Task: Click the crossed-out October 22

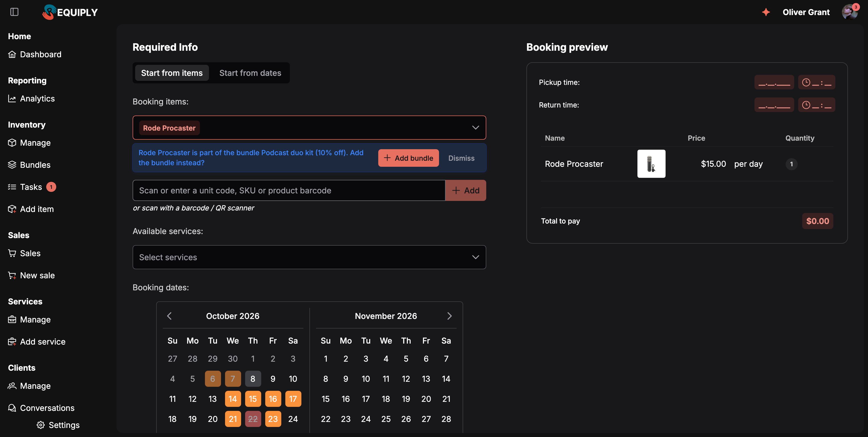Action: click(253, 419)
